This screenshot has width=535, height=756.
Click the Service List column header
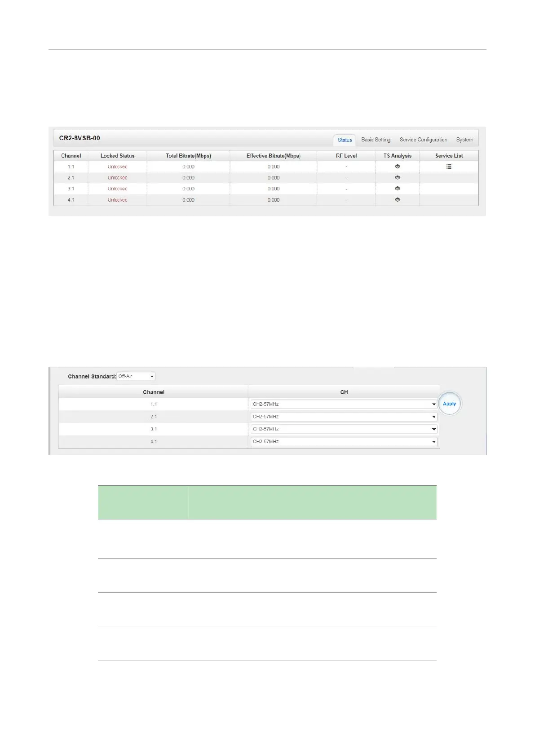[x=449, y=156]
